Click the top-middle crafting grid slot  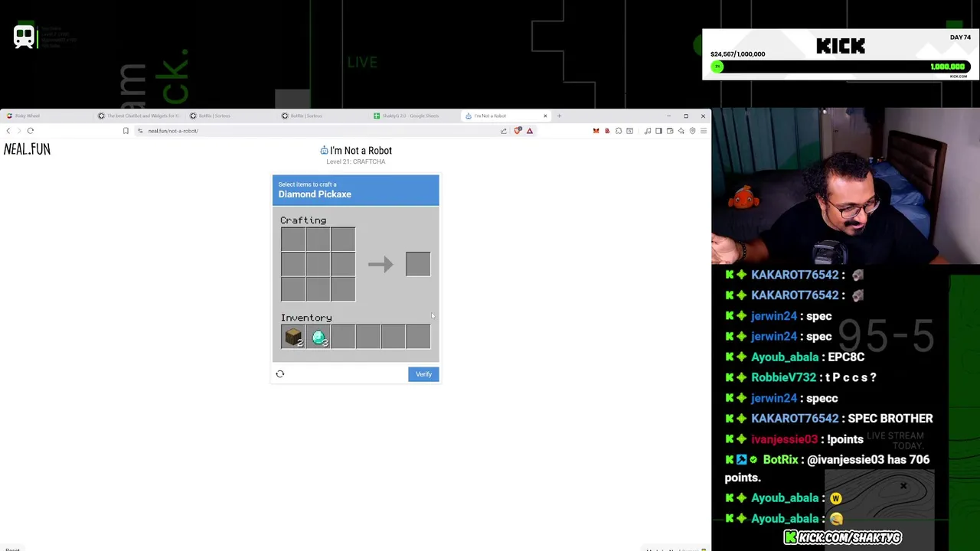pyautogui.click(x=318, y=240)
